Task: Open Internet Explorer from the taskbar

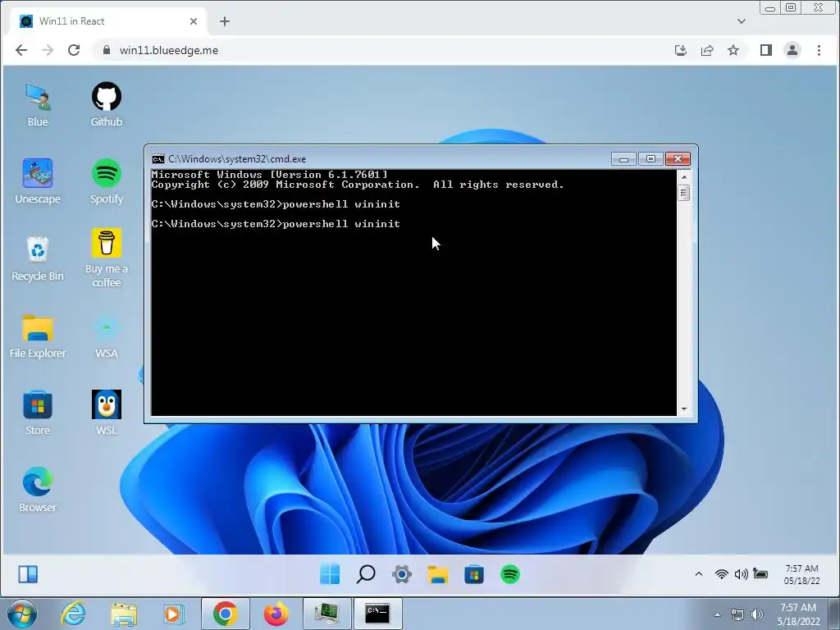Action: point(73,614)
